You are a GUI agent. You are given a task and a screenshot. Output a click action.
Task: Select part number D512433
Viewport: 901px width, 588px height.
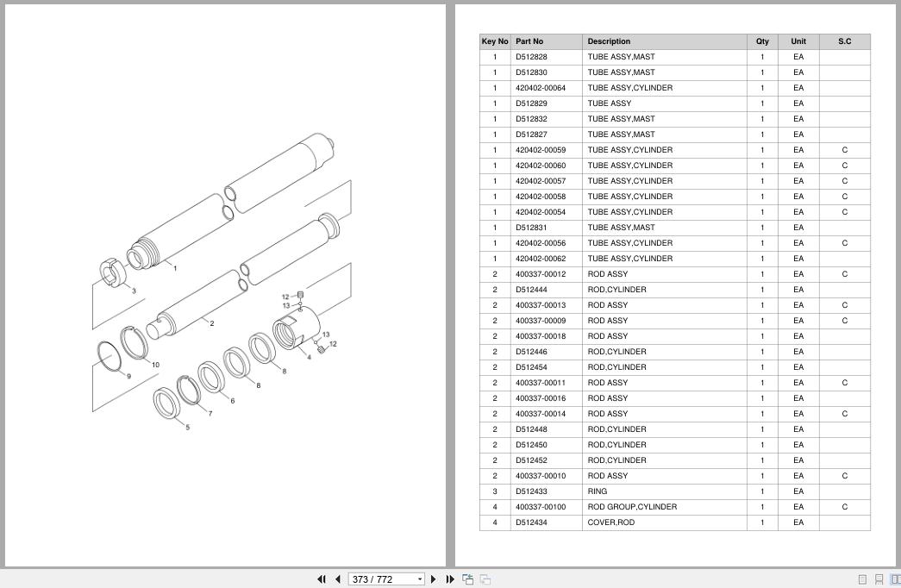(x=531, y=491)
